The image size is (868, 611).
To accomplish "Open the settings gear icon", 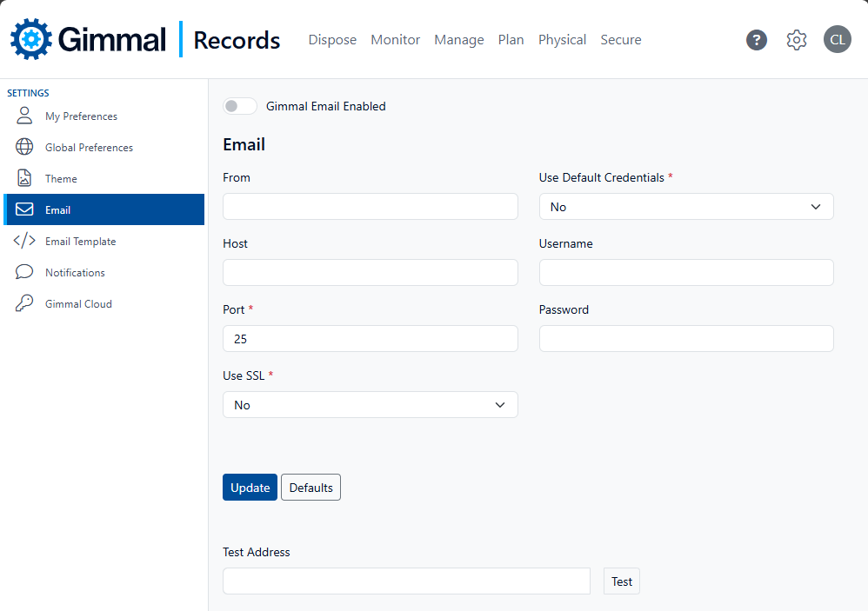I will click(x=796, y=40).
